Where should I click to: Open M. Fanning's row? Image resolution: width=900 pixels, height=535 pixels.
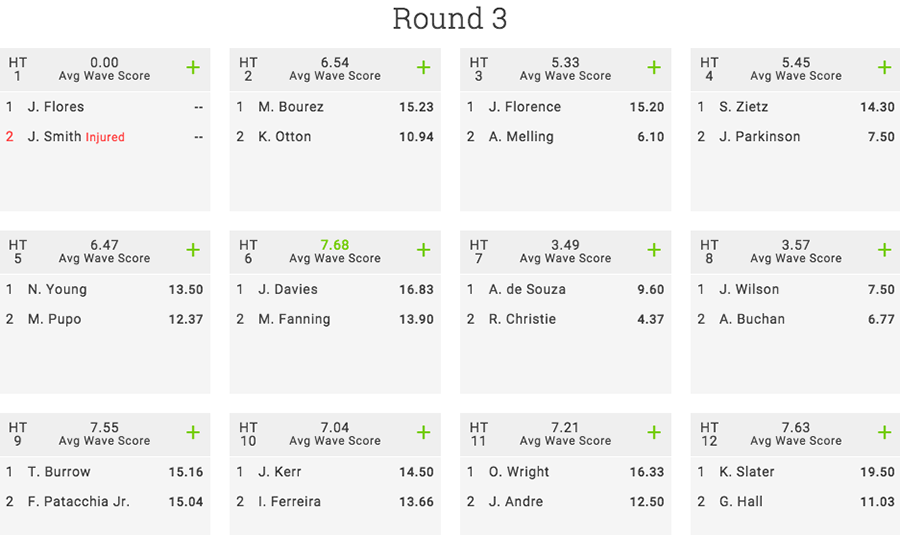pyautogui.click(x=335, y=319)
